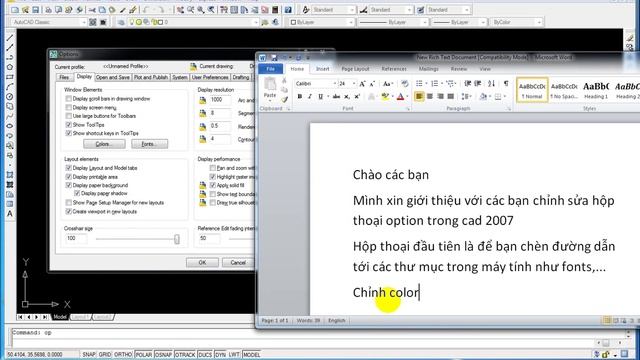The width and height of the screenshot is (640, 360).
Task: Center the text in Word
Action: coord(429,97)
